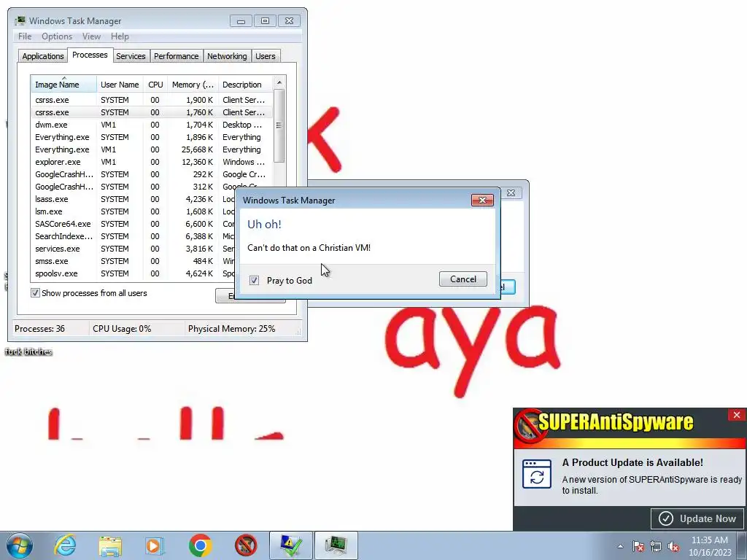The height and width of the screenshot is (560, 747).
Task: Launch Google Chrome from the taskbar
Action: pyautogui.click(x=200, y=545)
